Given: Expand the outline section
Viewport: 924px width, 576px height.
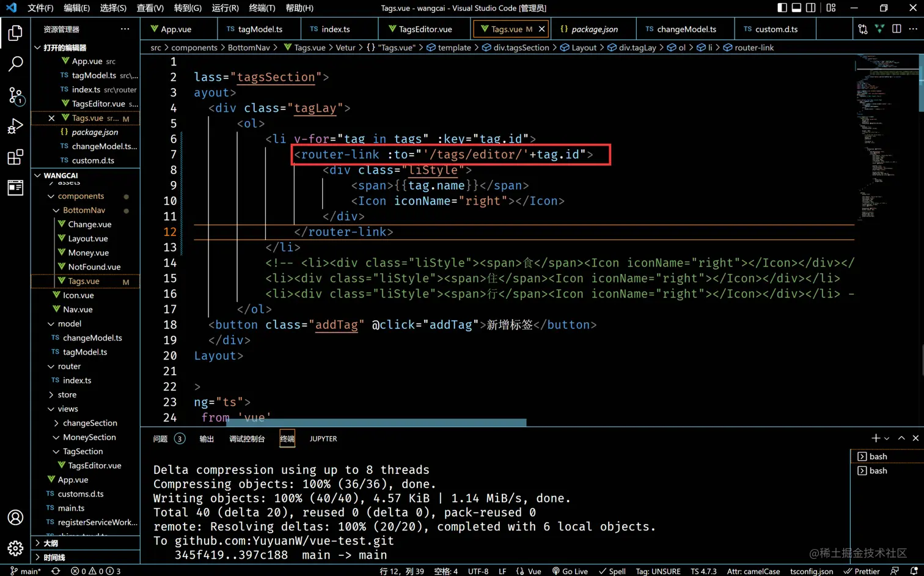Looking at the screenshot, I should [x=86, y=543].
